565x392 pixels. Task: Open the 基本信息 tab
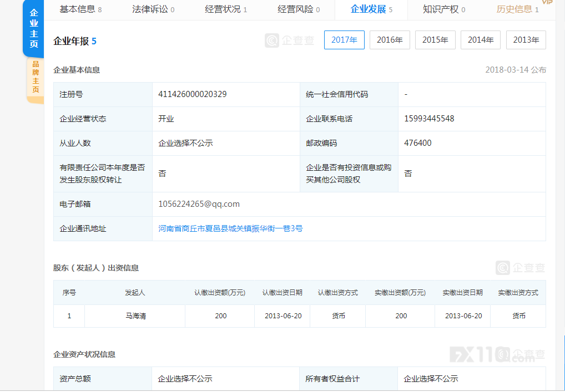coord(80,9)
